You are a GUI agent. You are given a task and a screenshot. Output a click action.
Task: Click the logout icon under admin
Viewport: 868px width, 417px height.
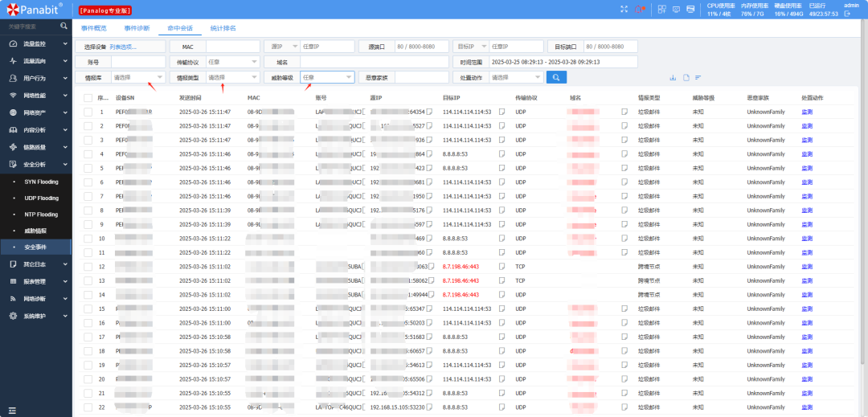pyautogui.click(x=847, y=14)
